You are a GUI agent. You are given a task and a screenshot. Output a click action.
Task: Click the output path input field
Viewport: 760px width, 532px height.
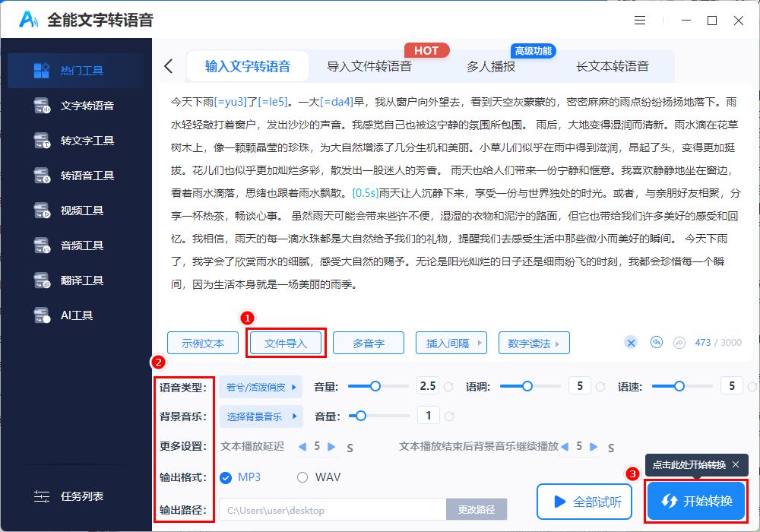(327, 509)
